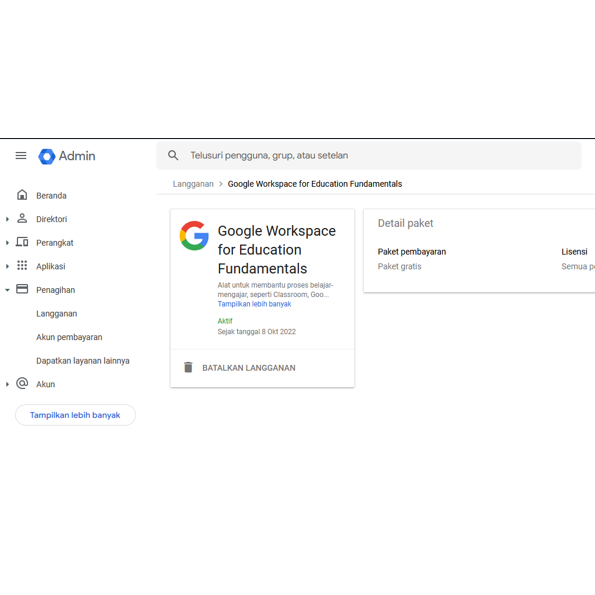
Task: Click the Detail paket heading
Action: 405,223
